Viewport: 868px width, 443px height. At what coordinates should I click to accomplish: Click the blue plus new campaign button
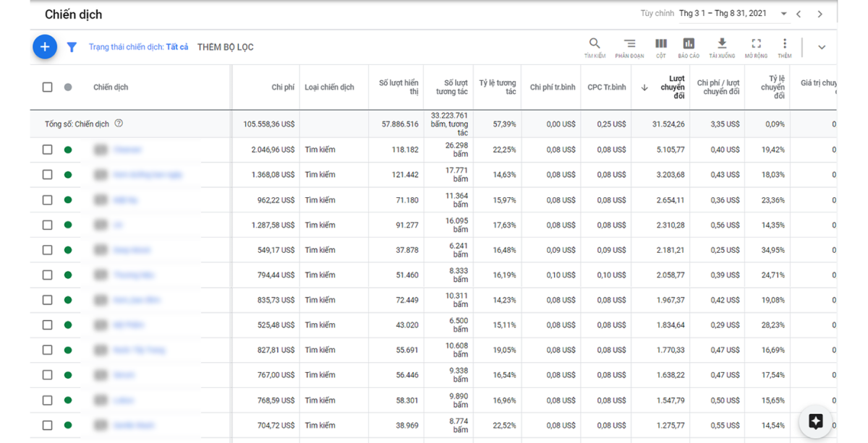[45, 47]
